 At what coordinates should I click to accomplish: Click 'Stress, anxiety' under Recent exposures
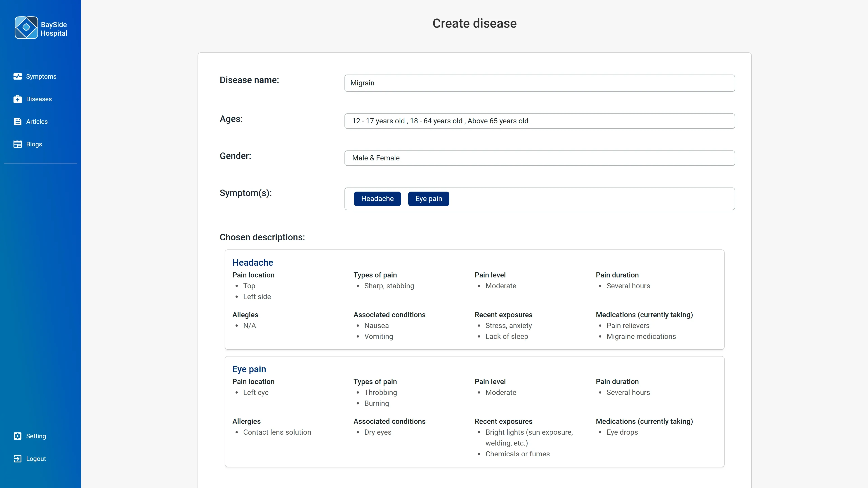[x=508, y=326]
